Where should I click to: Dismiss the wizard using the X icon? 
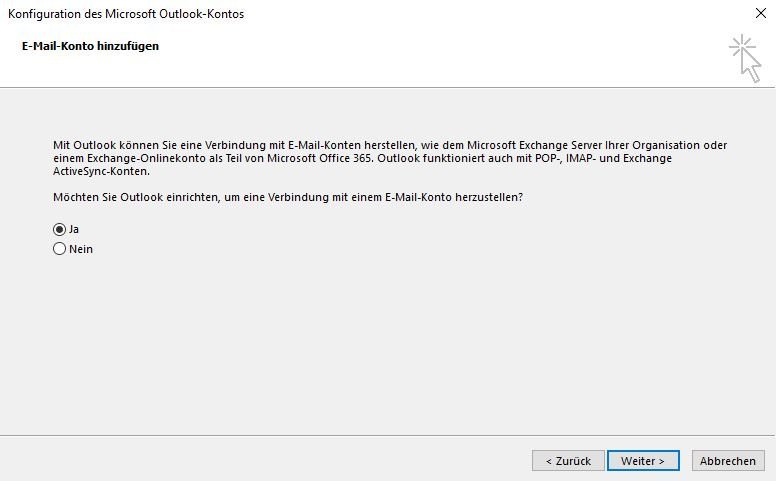(761, 13)
